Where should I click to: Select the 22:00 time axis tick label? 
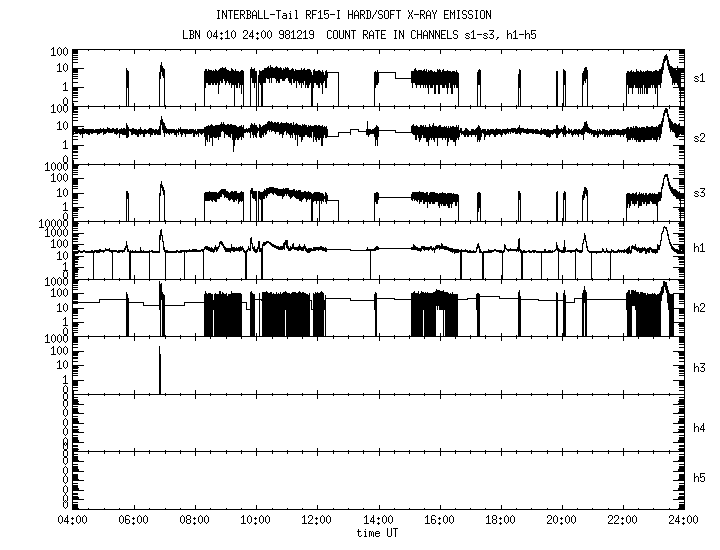tap(622, 521)
